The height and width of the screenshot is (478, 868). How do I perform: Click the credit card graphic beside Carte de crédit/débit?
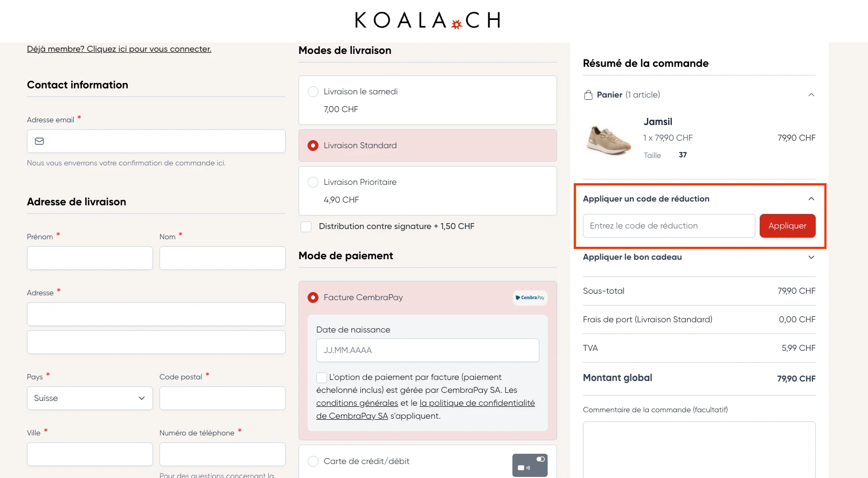[530, 465]
